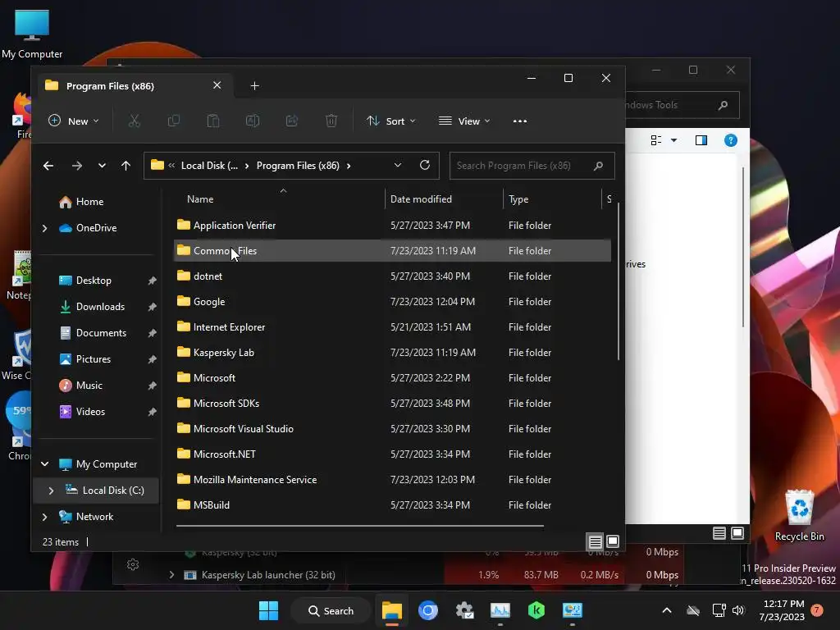Screen dimensions: 840x630
Task: Show hidden tray icons chevron
Action: [x=667, y=610]
